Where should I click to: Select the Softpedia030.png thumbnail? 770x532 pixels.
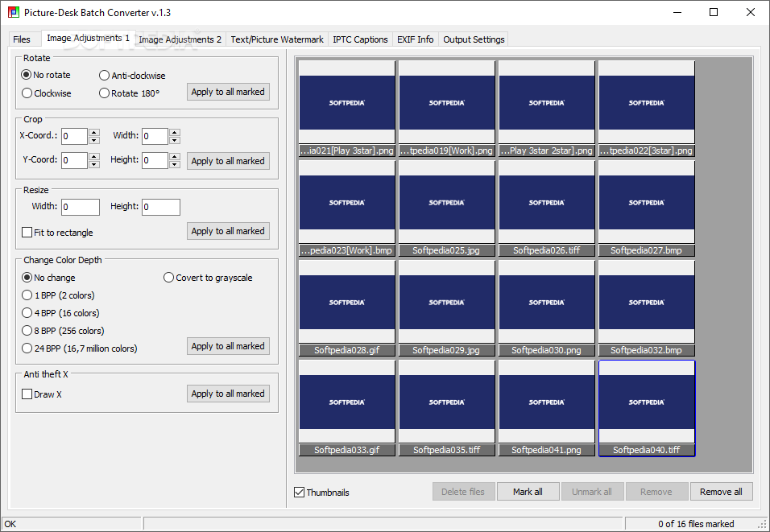tap(547, 308)
